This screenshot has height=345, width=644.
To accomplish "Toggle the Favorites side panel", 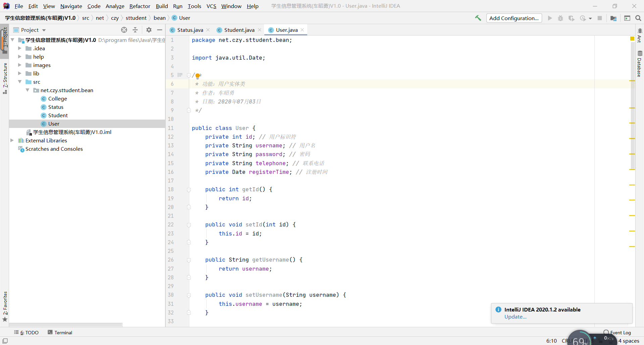I will [5, 306].
